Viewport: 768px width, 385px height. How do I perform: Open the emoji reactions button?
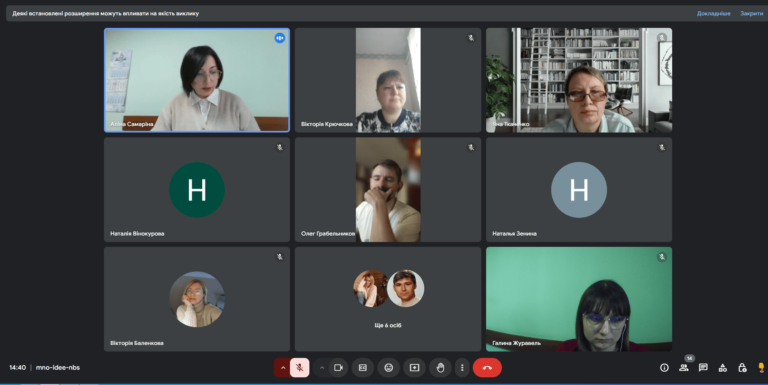(388, 368)
